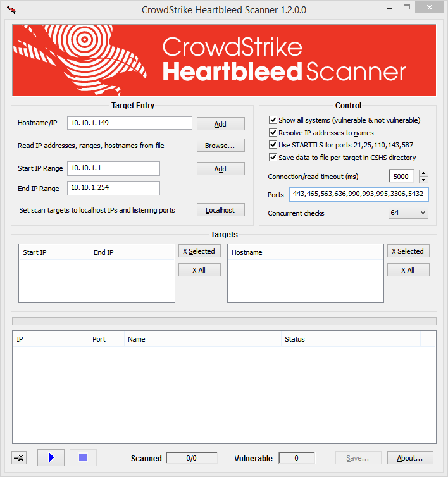Open the Concurrent checks dropdown
448x477 pixels.
(408, 213)
